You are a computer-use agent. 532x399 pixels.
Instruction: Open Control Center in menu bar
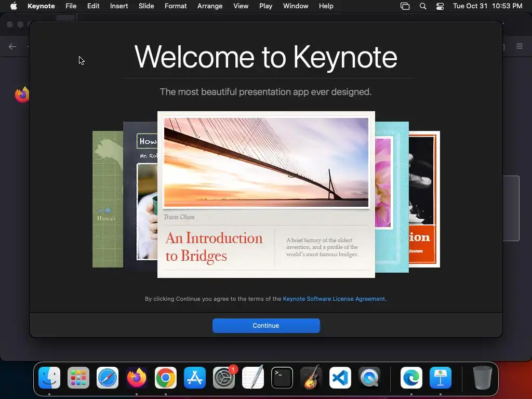(440, 6)
